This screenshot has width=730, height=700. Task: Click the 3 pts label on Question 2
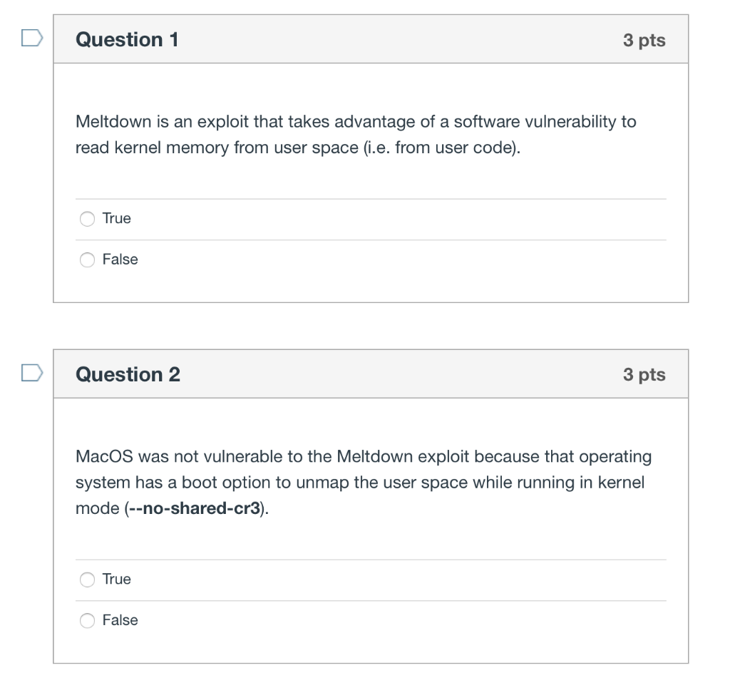tap(644, 374)
